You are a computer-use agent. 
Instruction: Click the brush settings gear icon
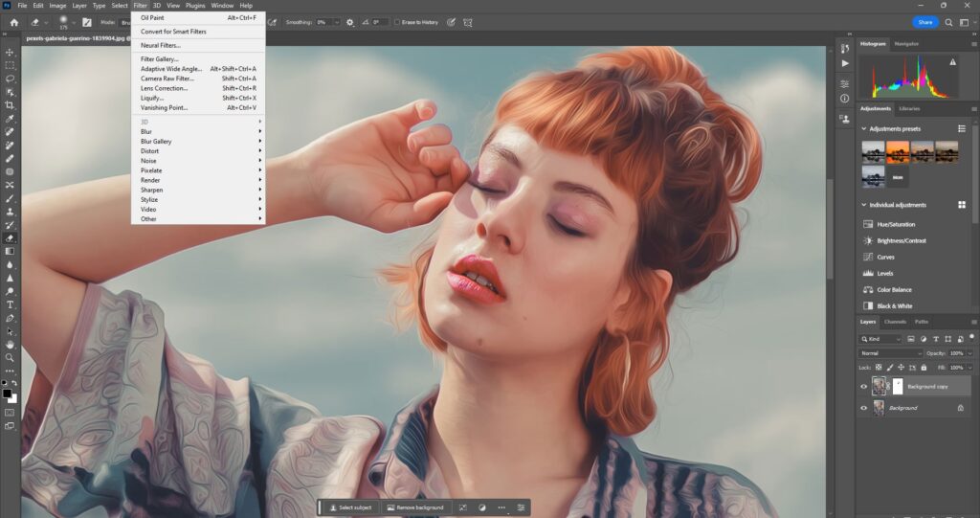tap(349, 21)
